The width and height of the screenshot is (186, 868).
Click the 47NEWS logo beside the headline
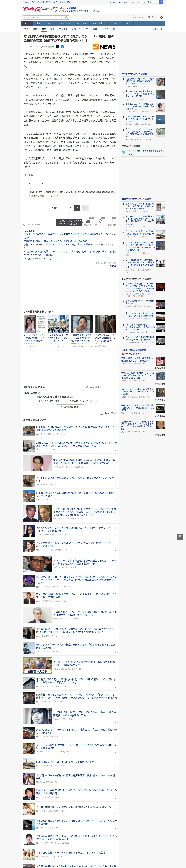104,47
